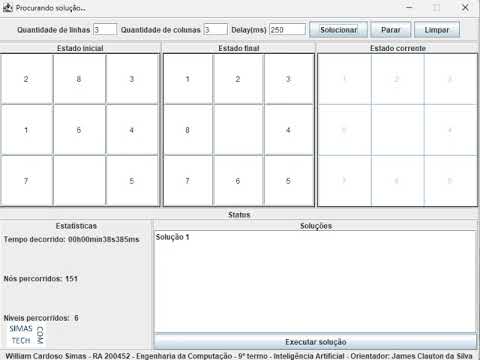Focus the Quantidade de linhas field
Screen dimensions: 480x360
[x=105, y=30]
